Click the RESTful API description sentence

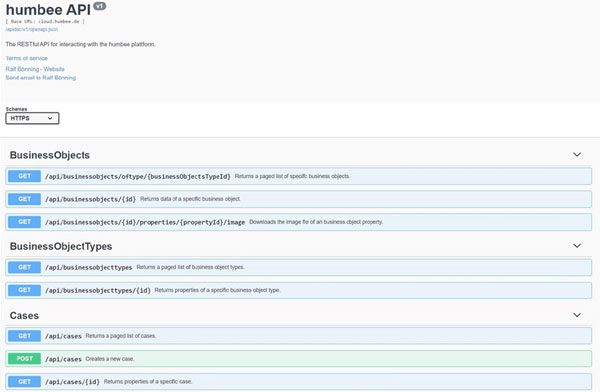coord(80,44)
